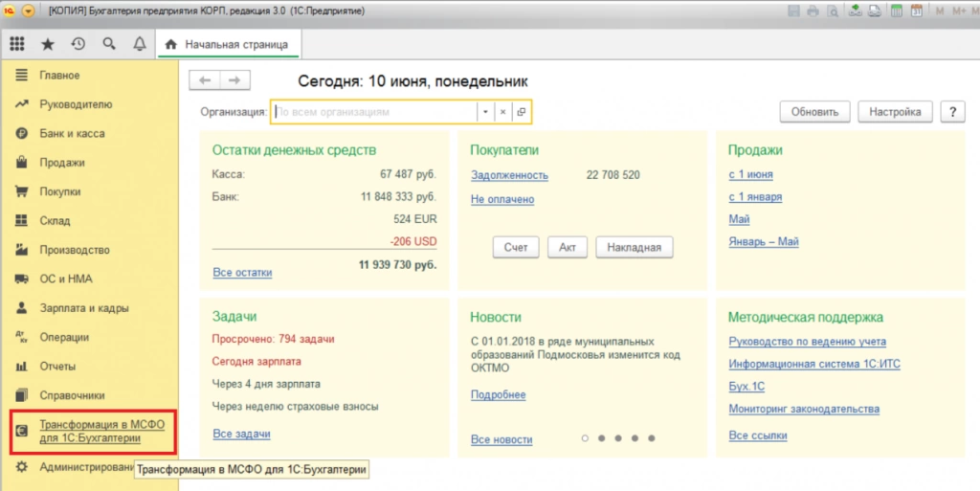Click the 1C logo in the title bar
This screenshot has height=491, width=980.
point(10,11)
